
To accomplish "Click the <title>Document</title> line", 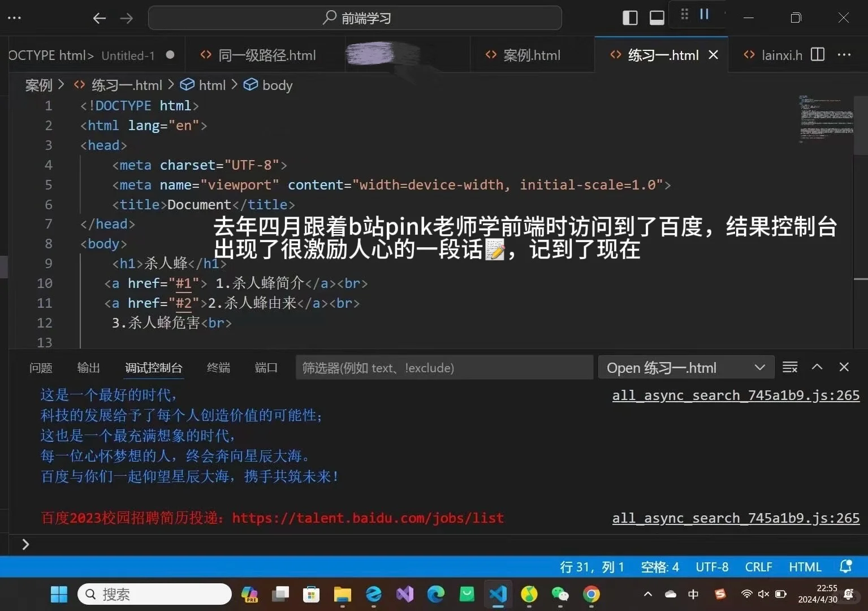I will coord(204,204).
